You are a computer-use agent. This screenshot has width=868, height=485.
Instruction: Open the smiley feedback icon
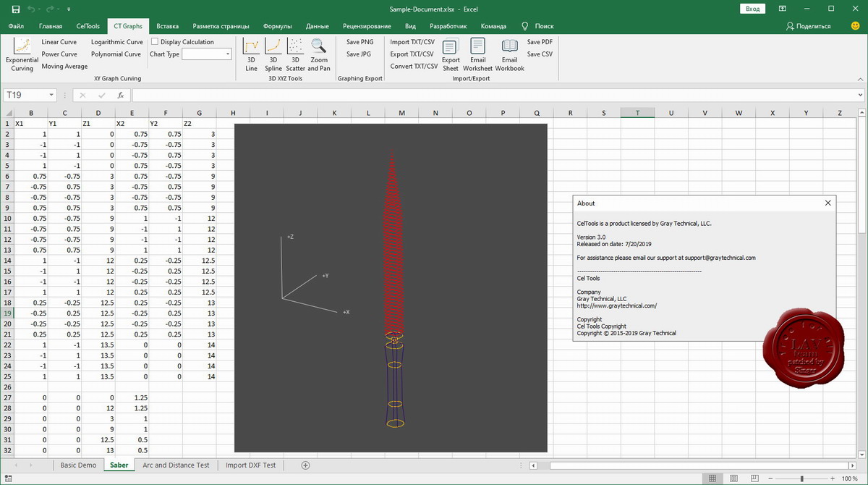856,26
